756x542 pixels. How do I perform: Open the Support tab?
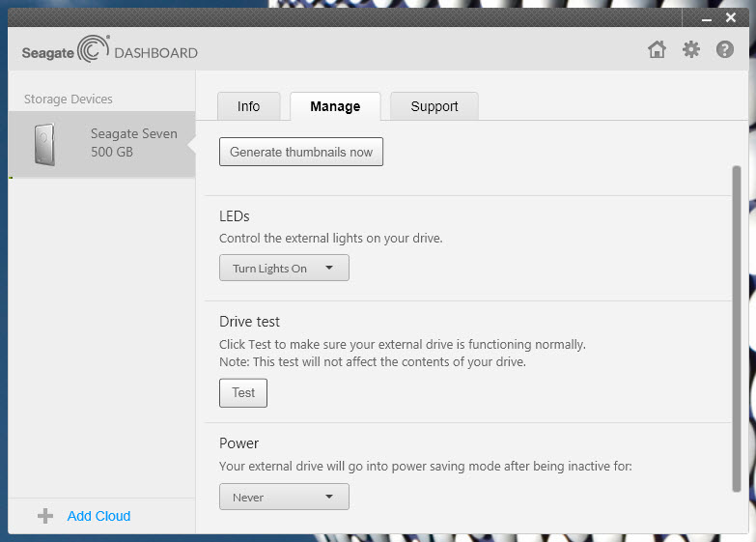pyautogui.click(x=434, y=106)
